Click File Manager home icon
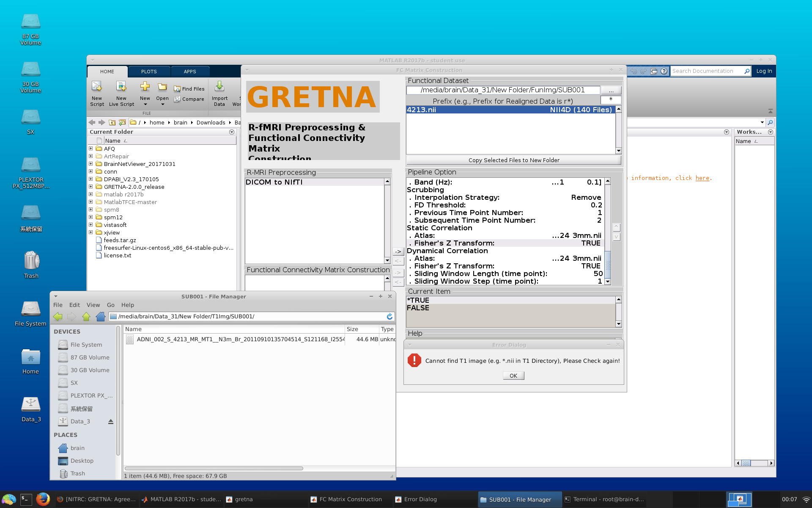Viewport: 812px width, 508px height. [101, 316]
